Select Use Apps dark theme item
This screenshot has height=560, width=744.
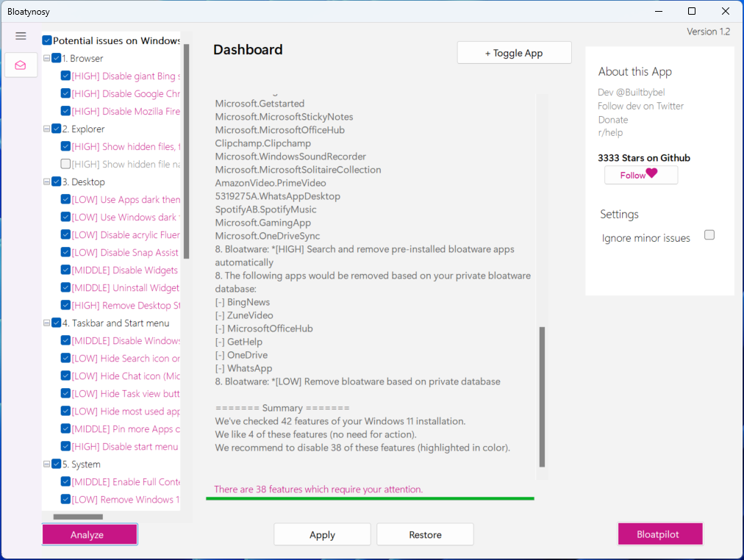pyautogui.click(x=126, y=200)
